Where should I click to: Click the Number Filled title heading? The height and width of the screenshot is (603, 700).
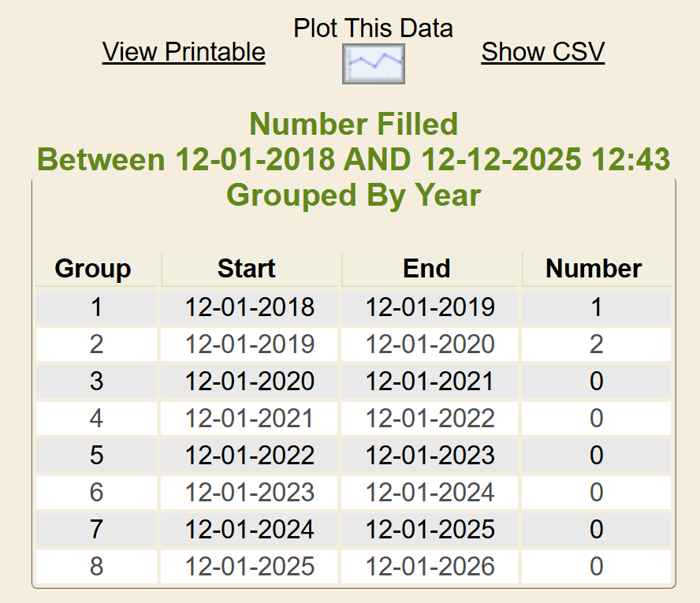353,125
